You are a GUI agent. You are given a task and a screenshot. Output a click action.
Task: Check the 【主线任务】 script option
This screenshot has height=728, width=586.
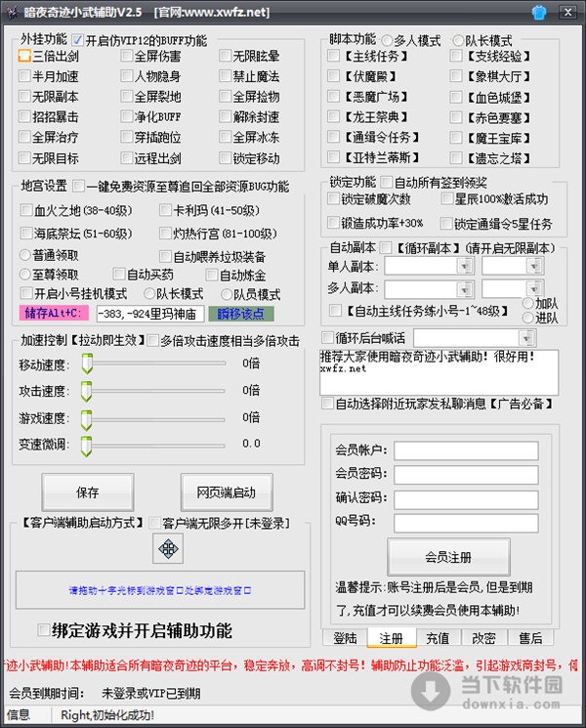333,56
